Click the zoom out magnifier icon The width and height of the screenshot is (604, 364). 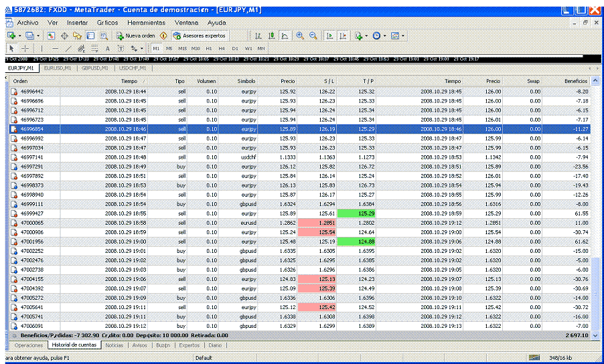pos(313,35)
